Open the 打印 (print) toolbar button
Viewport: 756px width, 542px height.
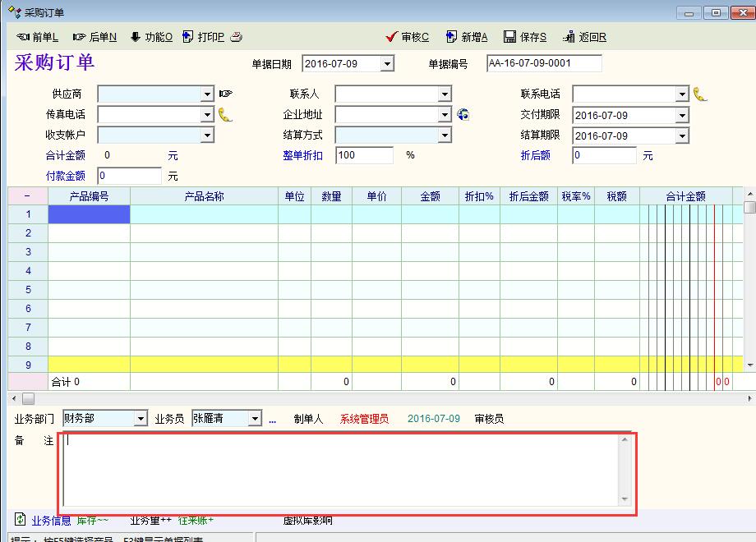pyautogui.click(x=202, y=37)
